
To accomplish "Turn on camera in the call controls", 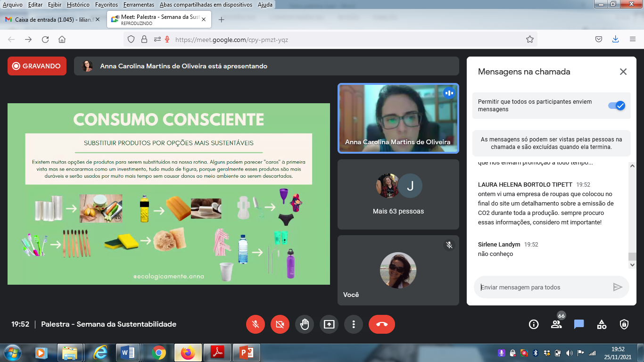I will pos(280,324).
